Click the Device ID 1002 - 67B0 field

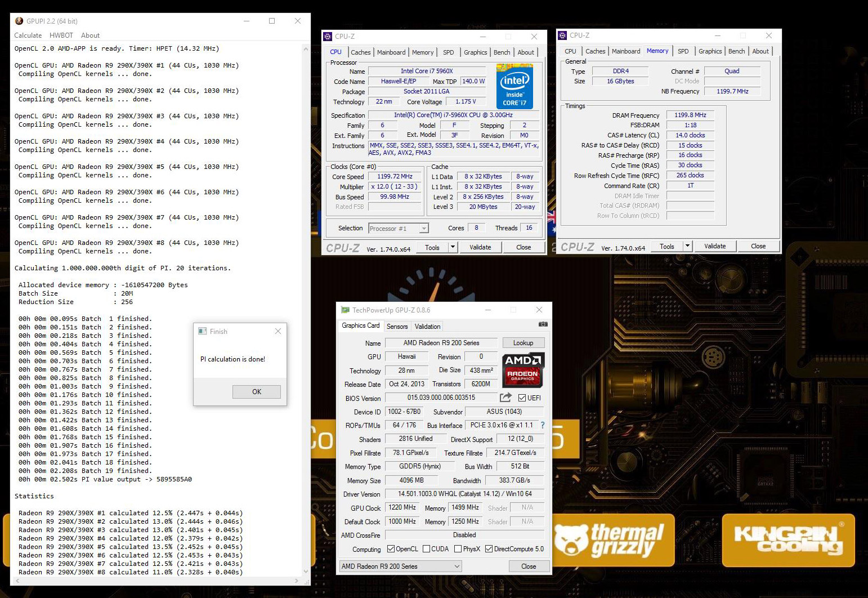click(x=404, y=412)
